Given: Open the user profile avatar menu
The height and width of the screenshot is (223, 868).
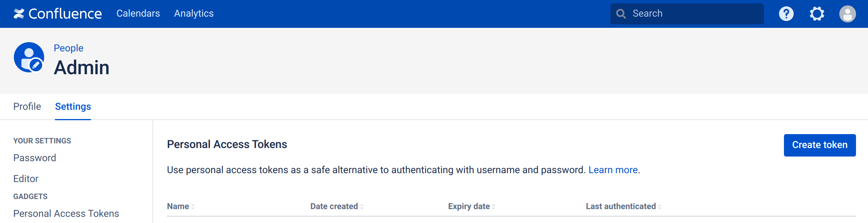Looking at the screenshot, I should (847, 14).
